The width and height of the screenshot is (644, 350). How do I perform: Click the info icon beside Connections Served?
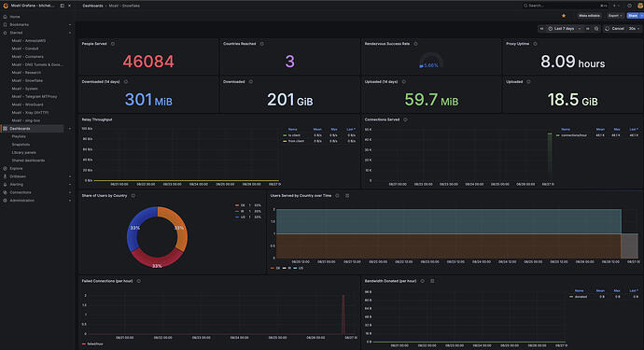[405, 120]
